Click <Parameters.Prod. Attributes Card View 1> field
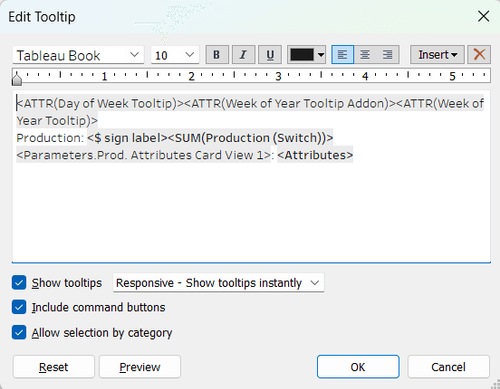 tap(144, 155)
